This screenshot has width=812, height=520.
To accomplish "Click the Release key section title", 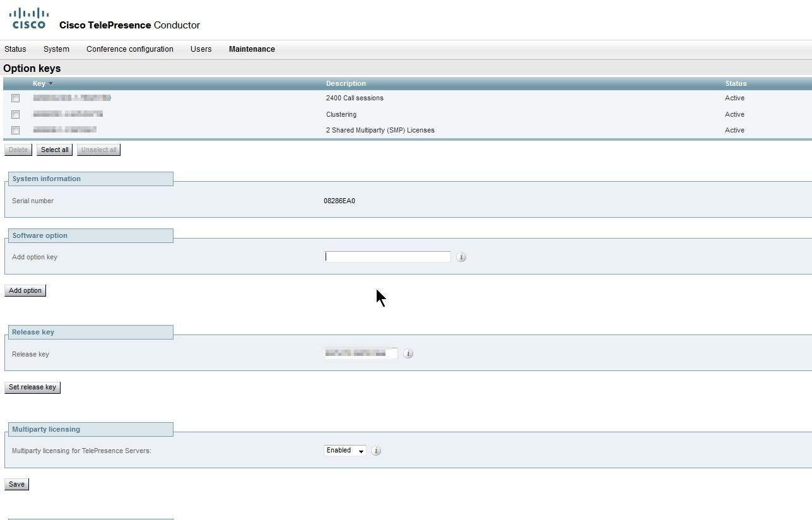I will (x=33, y=332).
